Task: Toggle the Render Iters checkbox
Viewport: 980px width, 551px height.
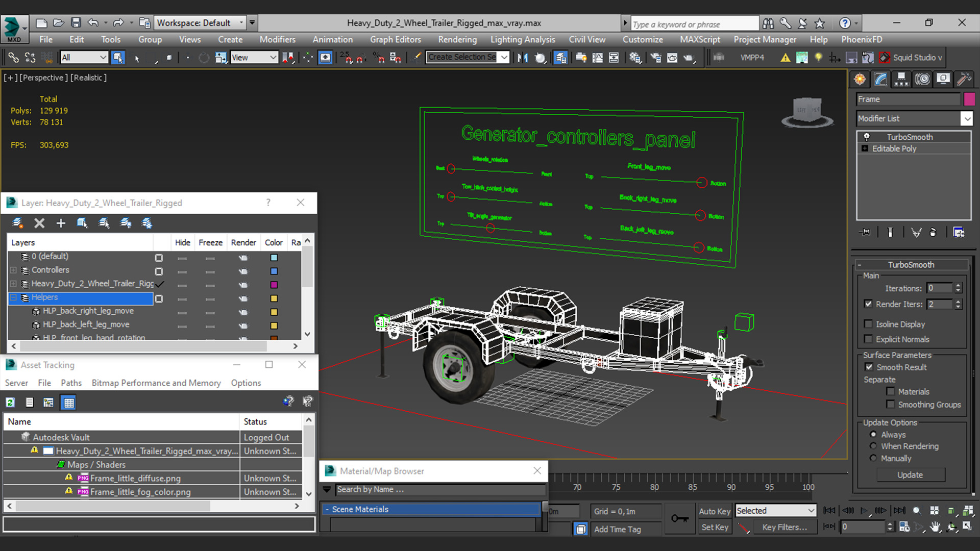Action: (868, 304)
